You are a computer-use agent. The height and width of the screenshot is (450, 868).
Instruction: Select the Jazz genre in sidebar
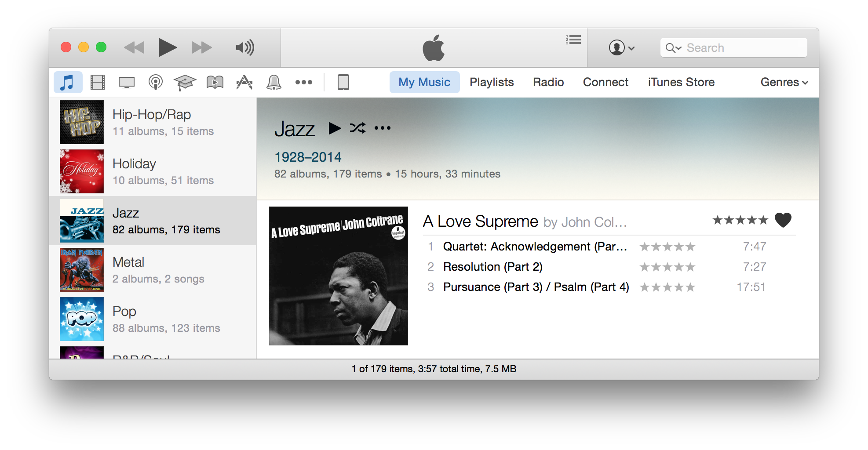153,221
